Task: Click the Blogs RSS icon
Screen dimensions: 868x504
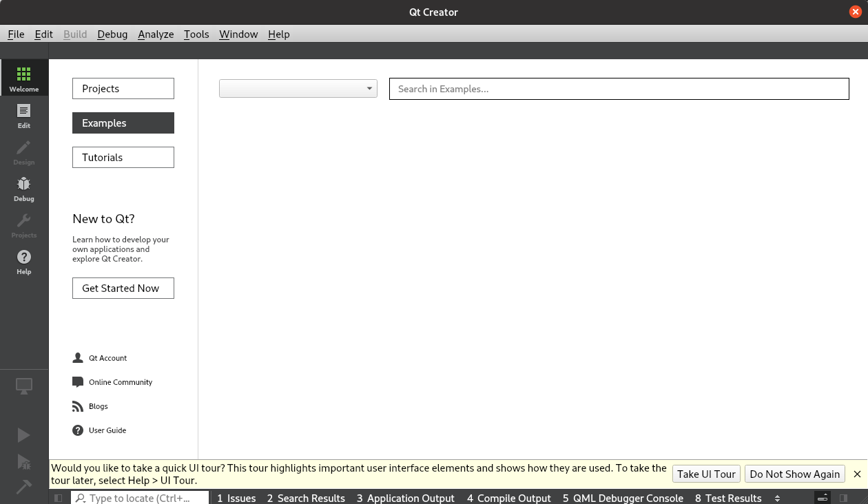Action: click(x=78, y=406)
